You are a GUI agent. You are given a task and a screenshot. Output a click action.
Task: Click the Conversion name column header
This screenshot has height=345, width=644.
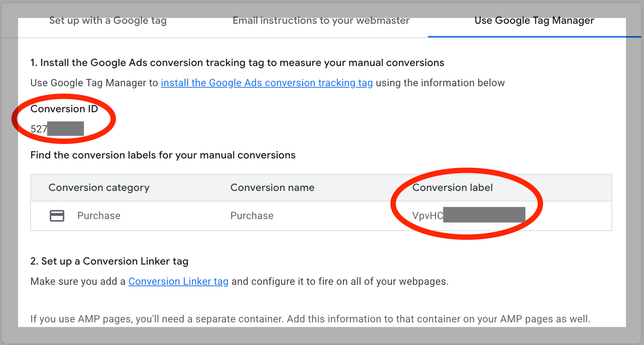pyautogui.click(x=272, y=187)
